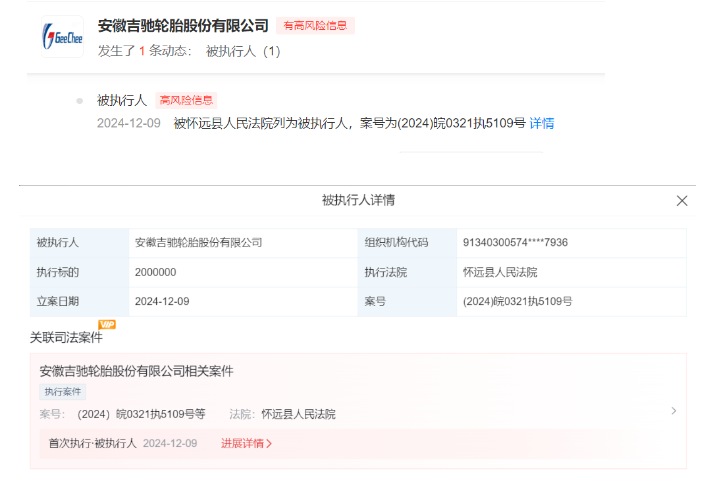Viewport: 707px width, 488px height.
Task: Open company name 安徽吉驰轮胎股份有限公司 at top
Action: (x=183, y=25)
